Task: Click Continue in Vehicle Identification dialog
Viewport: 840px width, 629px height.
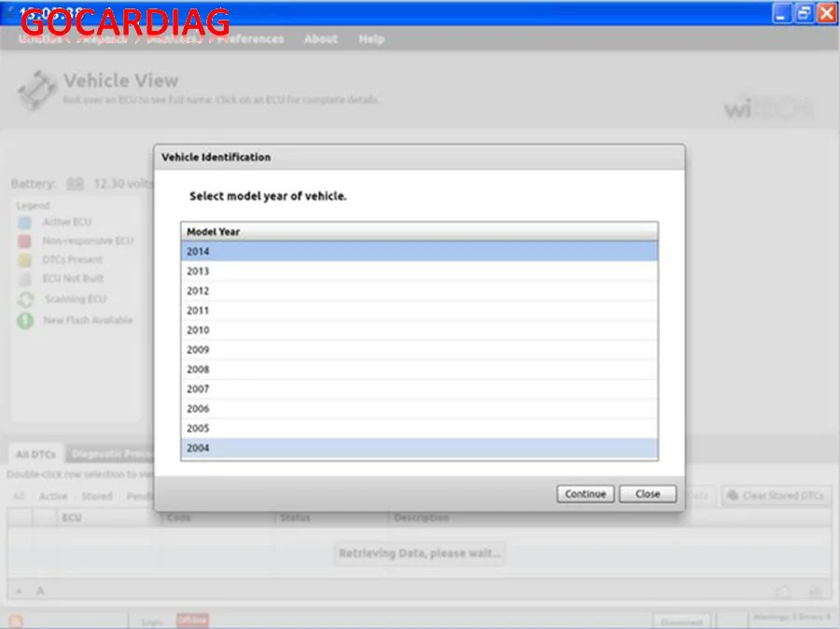Action: tap(585, 494)
